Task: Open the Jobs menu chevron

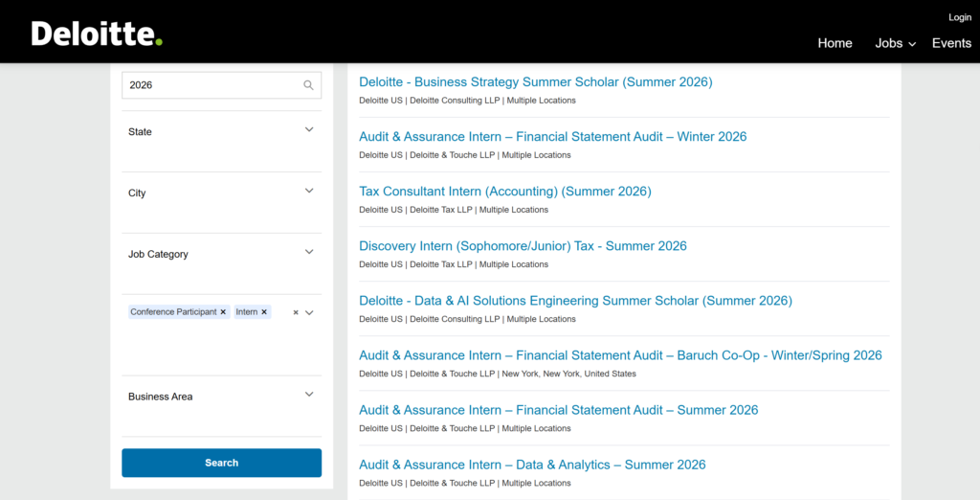Action: point(912,44)
